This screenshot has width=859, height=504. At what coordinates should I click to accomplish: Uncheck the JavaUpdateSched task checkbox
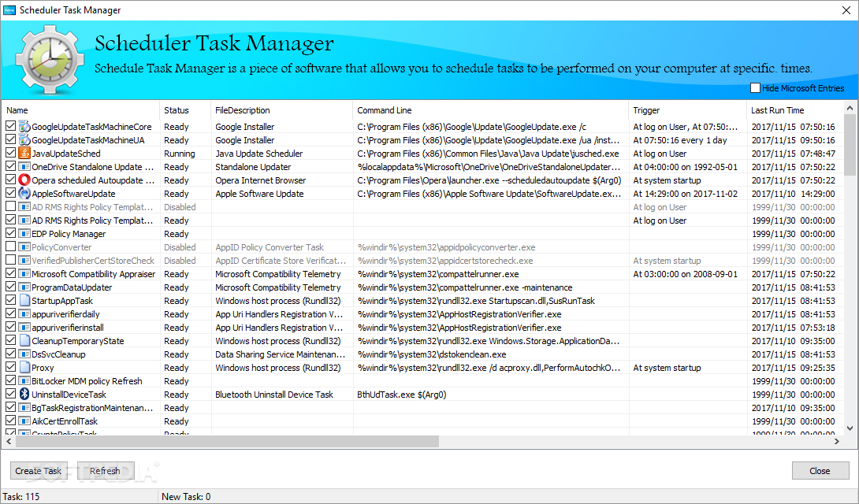point(10,154)
